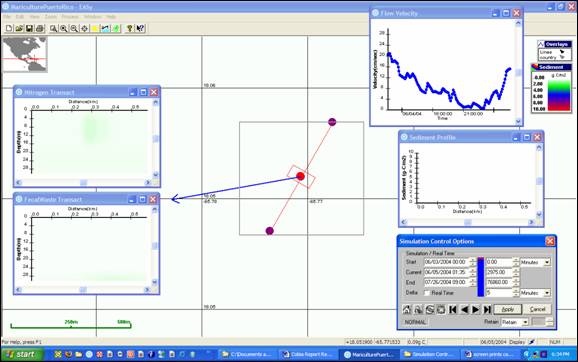
Task: Click the second icon in simulation controls row
Action: click(418, 310)
